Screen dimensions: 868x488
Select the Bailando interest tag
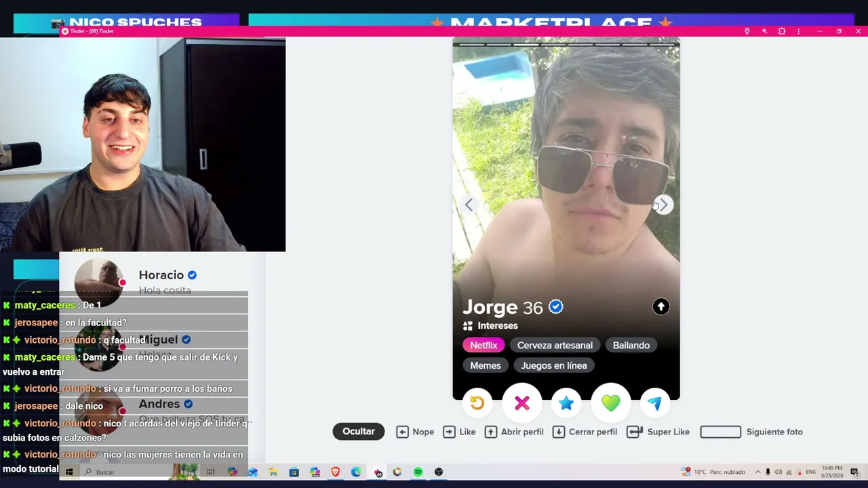pyautogui.click(x=631, y=345)
